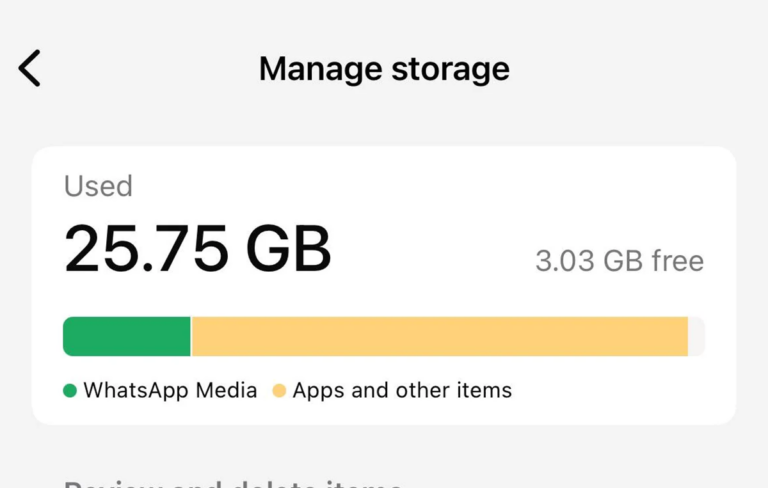Select the word "Media" in the legend
This screenshot has height=488, width=768.
click(225, 391)
